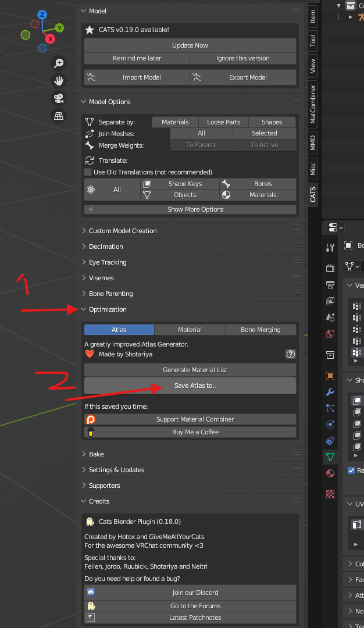This screenshot has width=364, height=628.
Task: Open the World properties globe icon
Action: click(330, 334)
